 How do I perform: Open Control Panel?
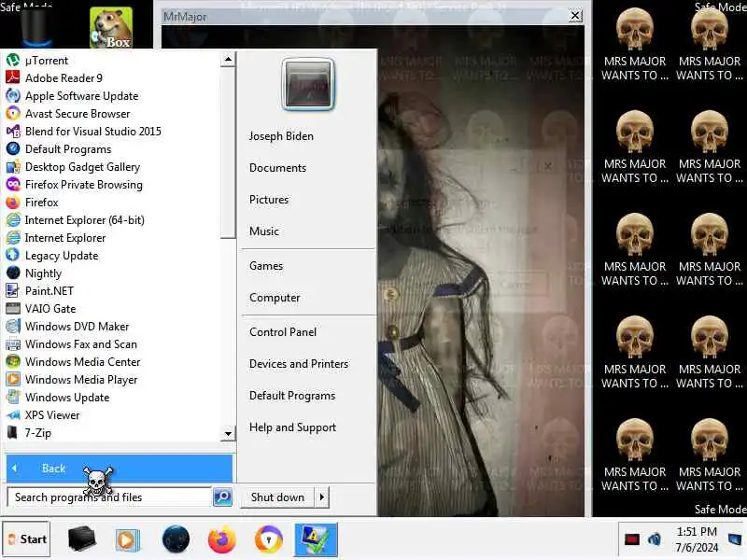point(283,332)
